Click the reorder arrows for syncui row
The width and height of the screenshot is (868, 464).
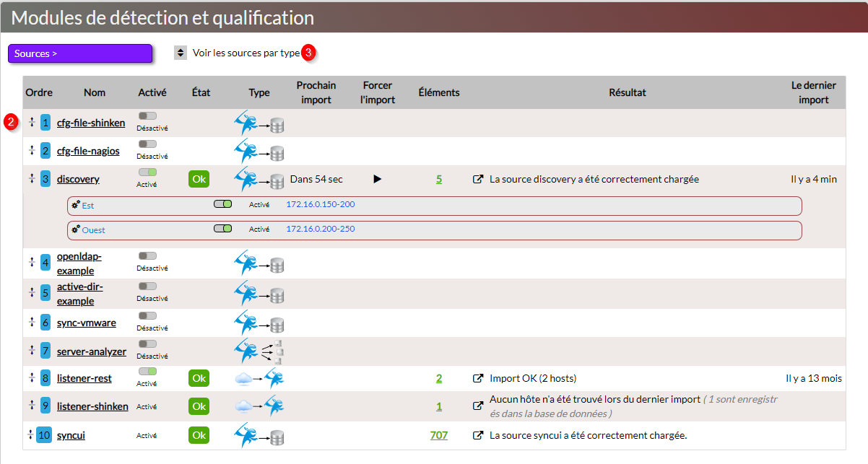click(x=30, y=435)
